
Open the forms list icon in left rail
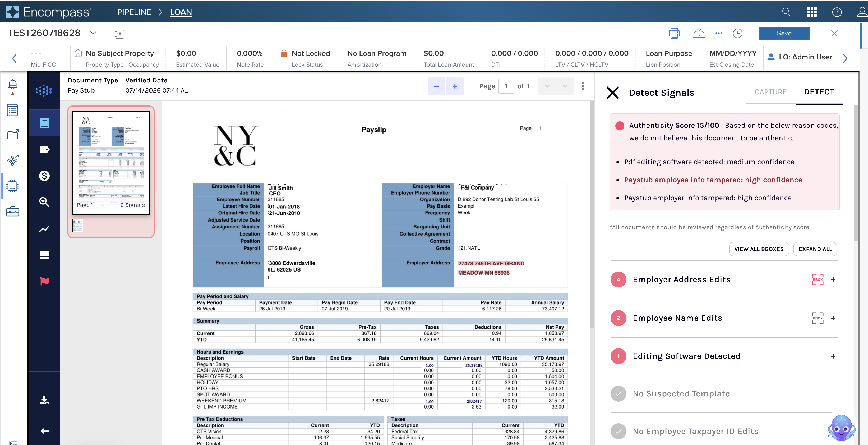pyautogui.click(x=12, y=110)
